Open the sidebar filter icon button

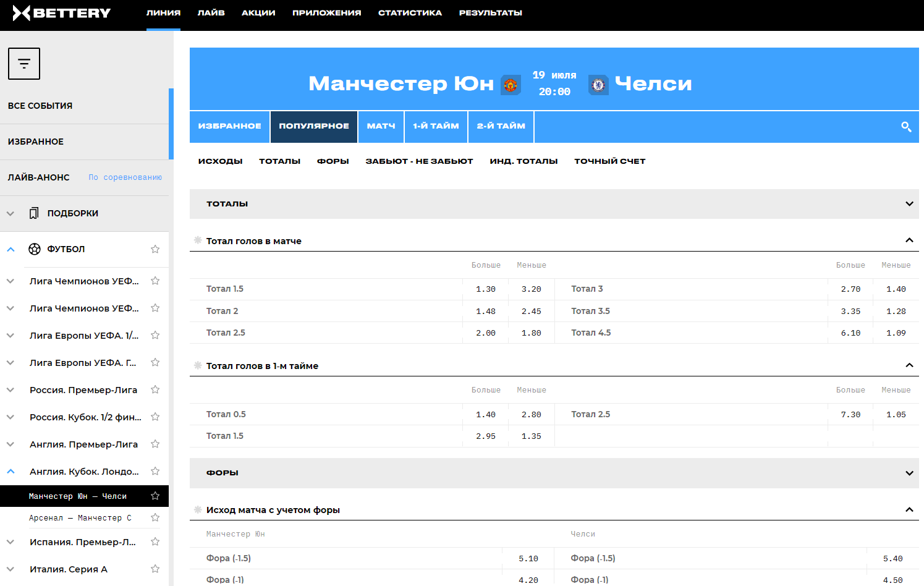(x=24, y=64)
